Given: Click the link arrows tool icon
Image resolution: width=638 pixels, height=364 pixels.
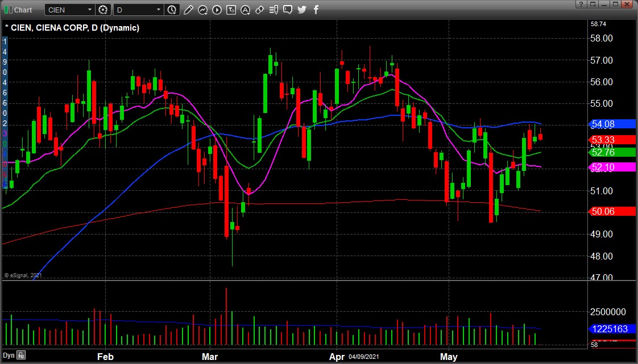Looking at the screenshot, I should click(x=259, y=10).
